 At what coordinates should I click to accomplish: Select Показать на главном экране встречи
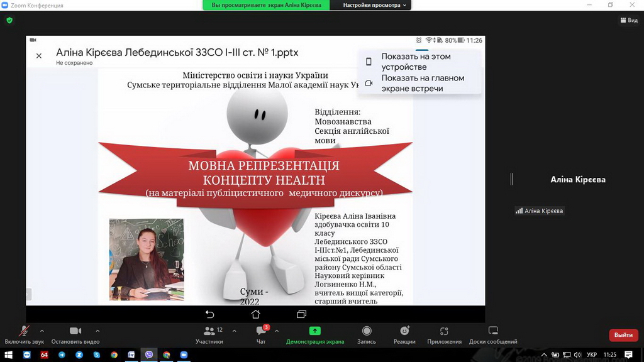click(x=422, y=83)
